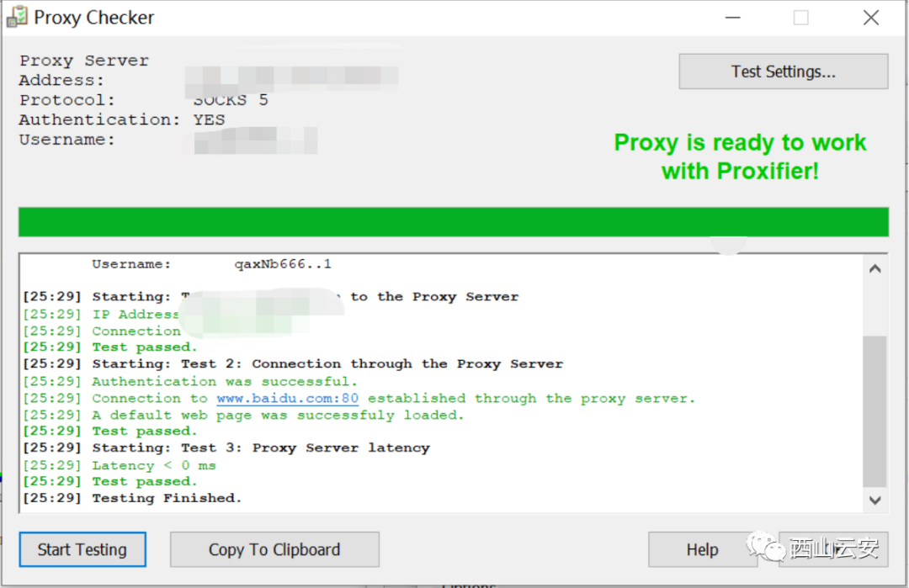Open Test Settings dialog
The width and height of the screenshot is (909, 588).
[x=784, y=72]
